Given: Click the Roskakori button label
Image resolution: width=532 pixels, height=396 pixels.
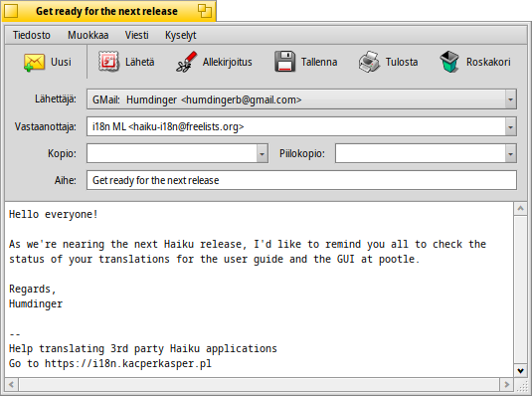Looking at the screenshot, I should coord(488,62).
